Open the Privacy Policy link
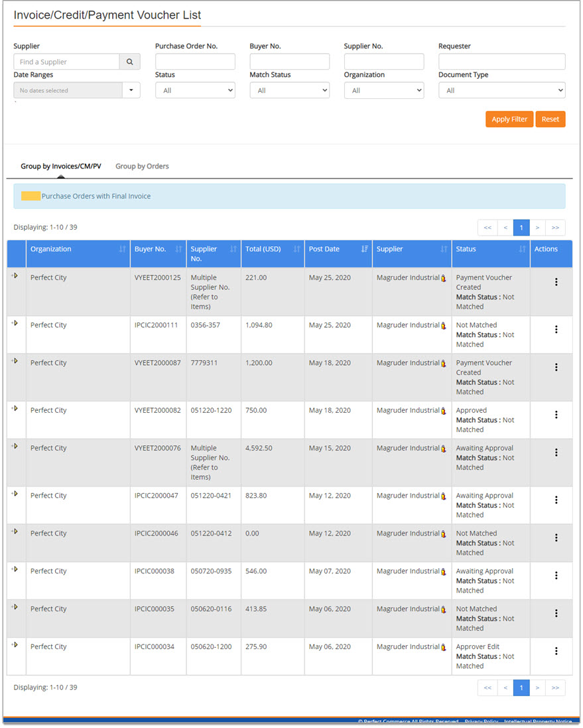This screenshot has width=583, height=728. click(x=481, y=721)
